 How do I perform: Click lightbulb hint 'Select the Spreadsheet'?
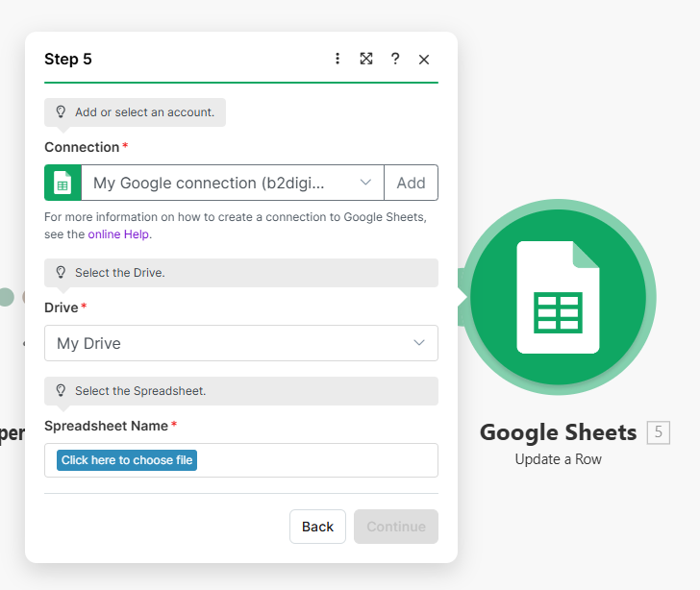[x=241, y=391]
